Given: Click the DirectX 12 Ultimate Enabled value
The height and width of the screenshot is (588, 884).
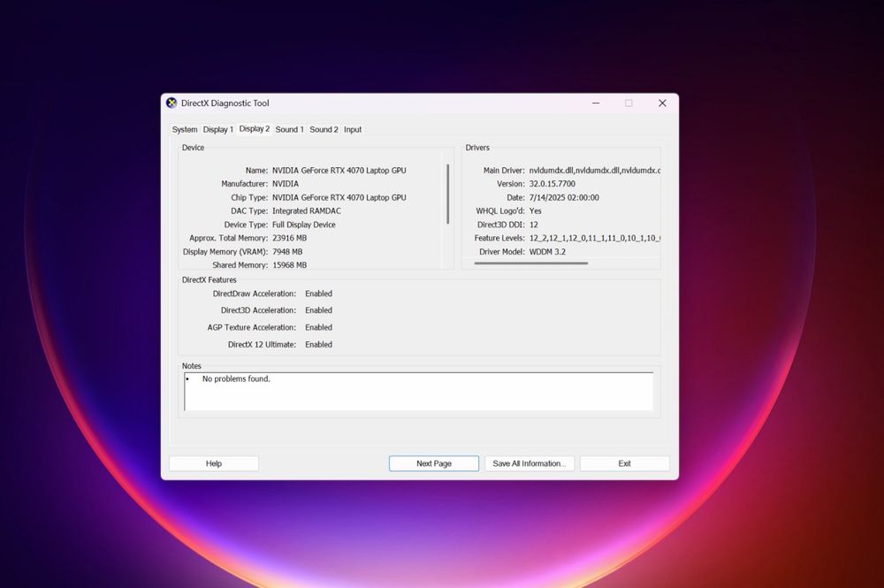Looking at the screenshot, I should 318,345.
